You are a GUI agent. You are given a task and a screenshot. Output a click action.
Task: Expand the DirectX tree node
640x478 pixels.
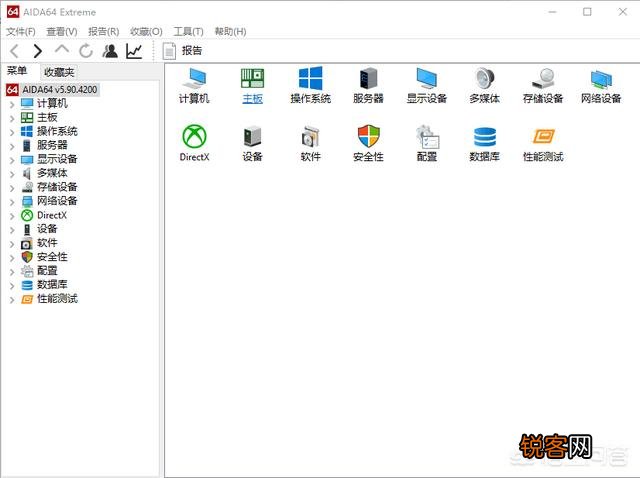click(12, 216)
